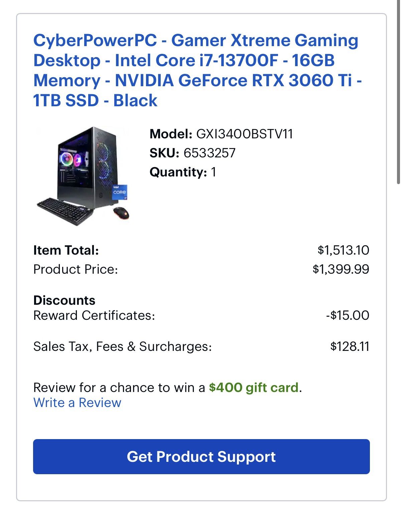
Task: Click the Product Price of $1,399.99
Action: (341, 268)
